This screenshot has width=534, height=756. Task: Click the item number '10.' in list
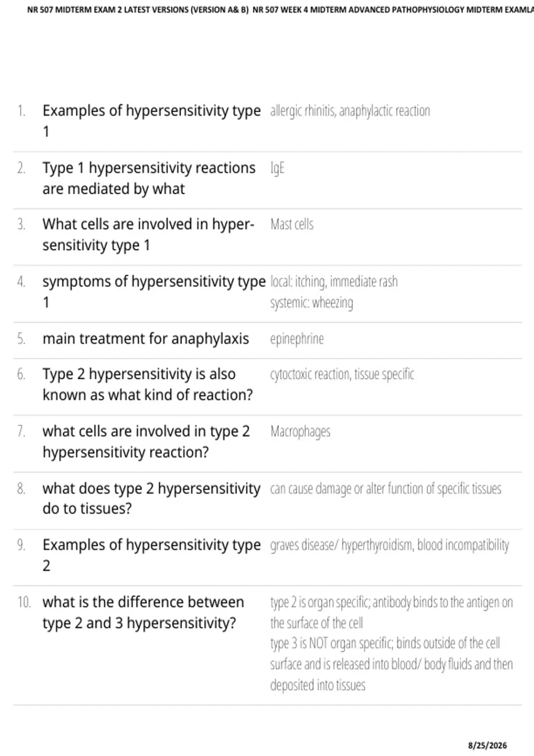24,602
